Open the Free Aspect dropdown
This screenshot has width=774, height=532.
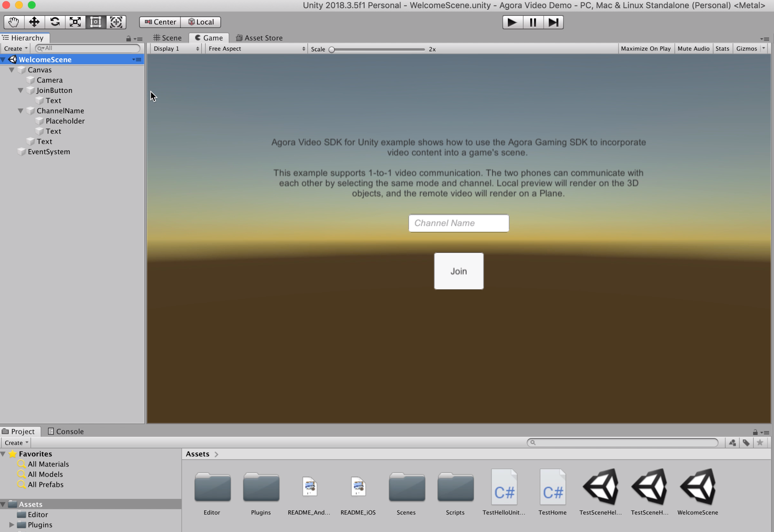(x=257, y=49)
